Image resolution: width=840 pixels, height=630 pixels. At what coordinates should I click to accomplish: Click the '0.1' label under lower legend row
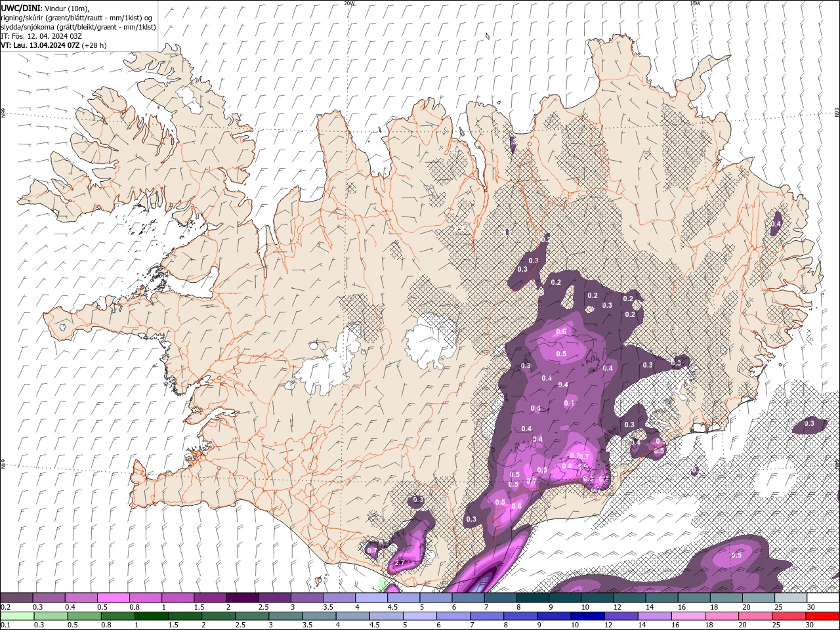coord(6,625)
